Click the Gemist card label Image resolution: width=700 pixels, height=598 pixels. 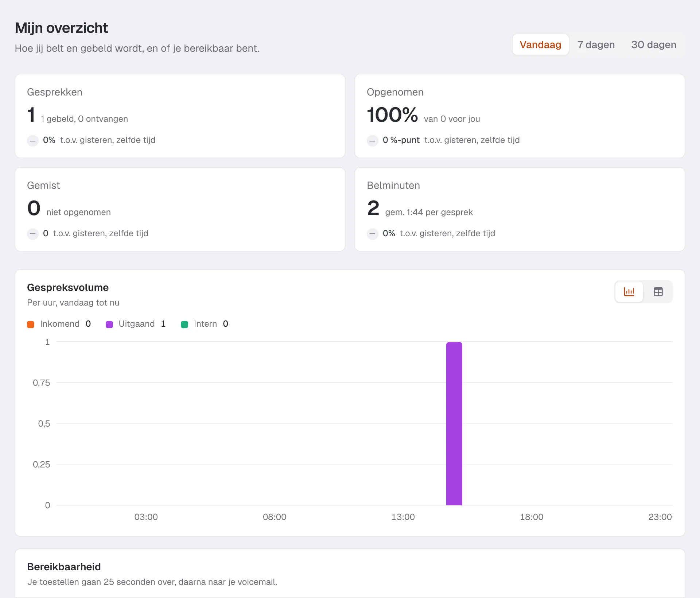[x=43, y=185]
